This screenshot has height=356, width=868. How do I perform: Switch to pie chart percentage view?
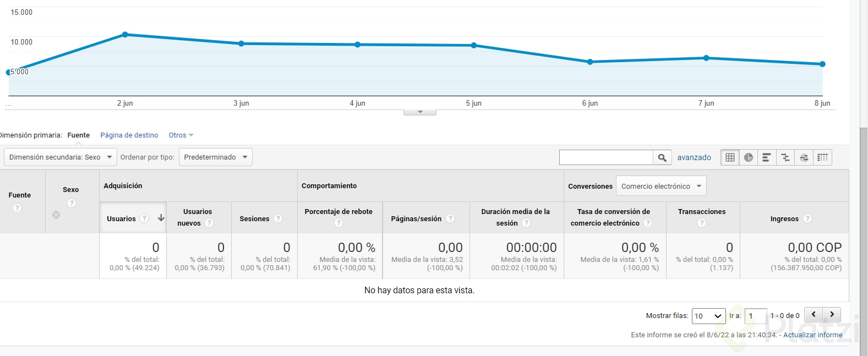point(749,157)
